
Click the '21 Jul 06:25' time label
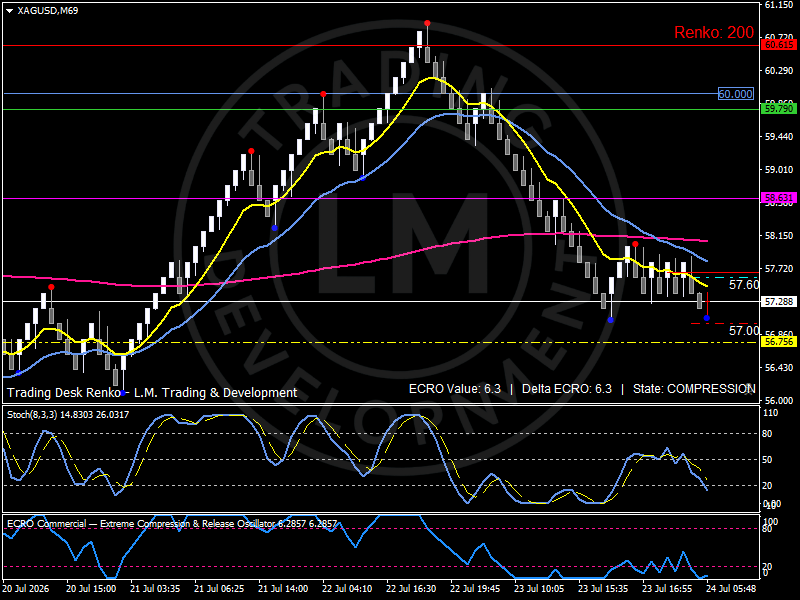pyautogui.click(x=219, y=588)
